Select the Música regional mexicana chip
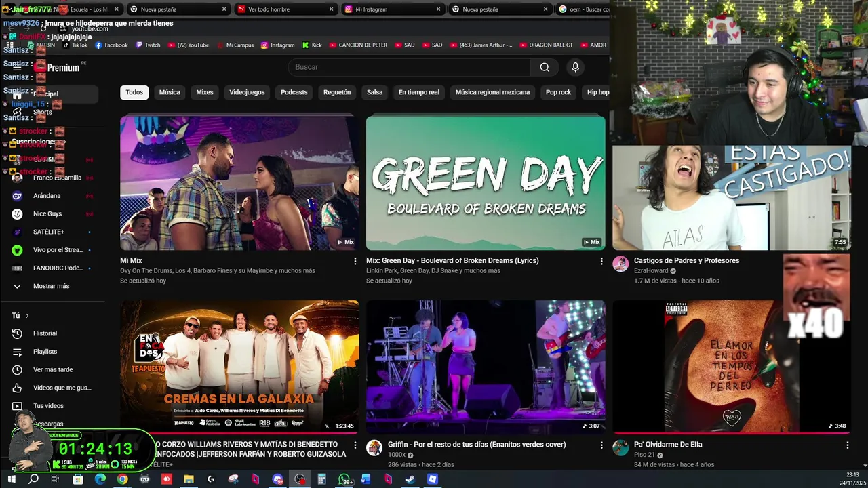 (492, 92)
